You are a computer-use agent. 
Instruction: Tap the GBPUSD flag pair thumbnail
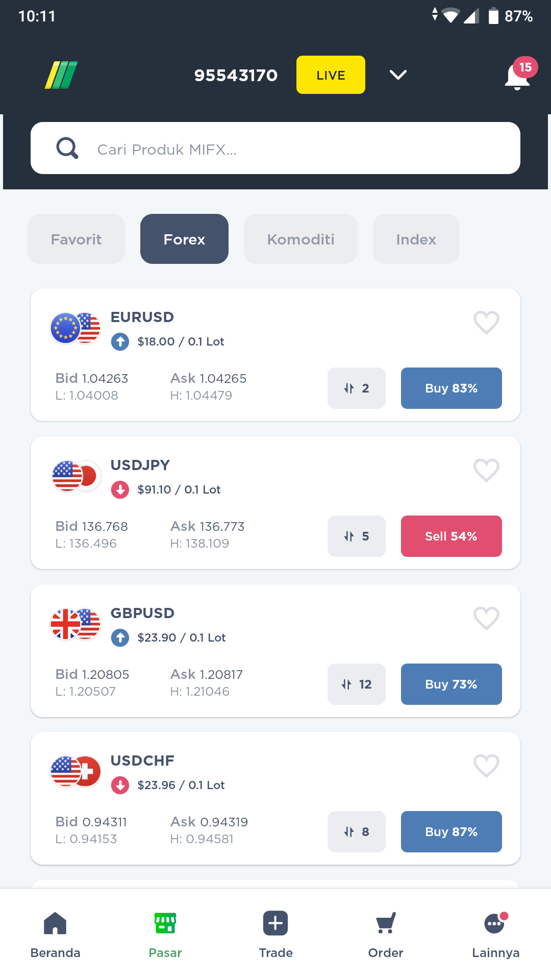coord(76,624)
